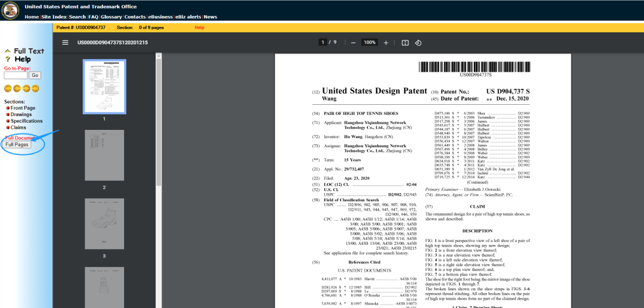Open the eBiz alerts link

[x=188, y=17]
